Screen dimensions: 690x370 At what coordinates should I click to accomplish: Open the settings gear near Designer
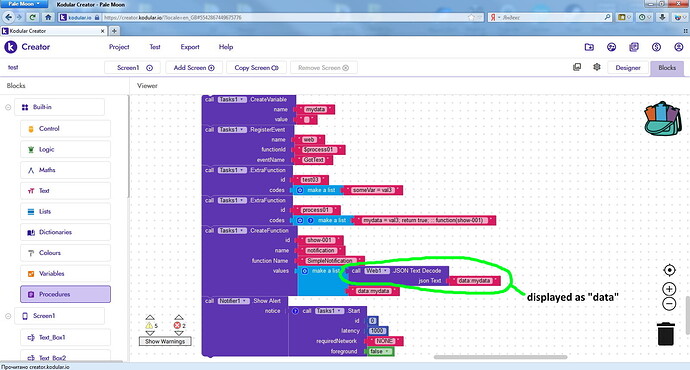point(597,67)
